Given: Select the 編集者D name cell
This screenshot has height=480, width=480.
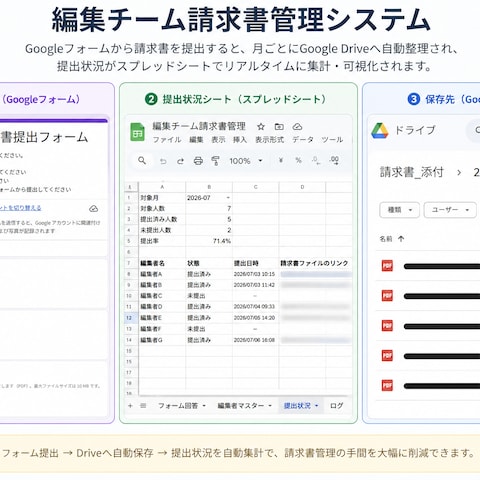Looking at the screenshot, I should 162,306.
